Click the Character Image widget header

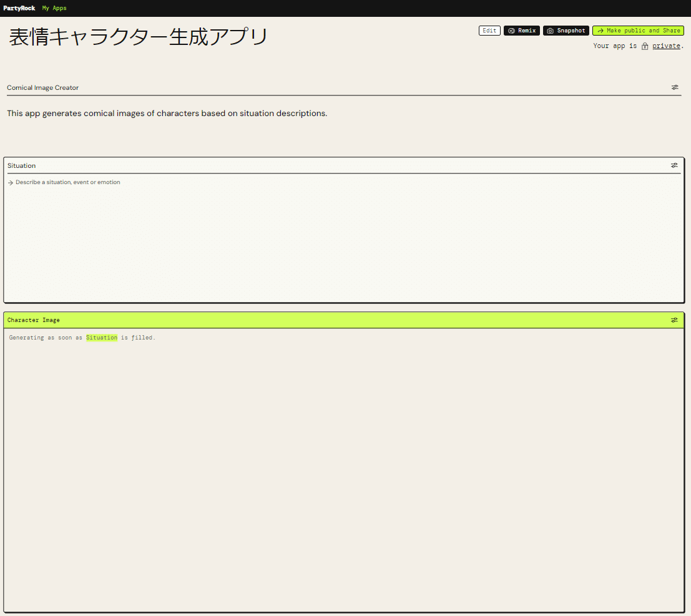click(x=344, y=320)
